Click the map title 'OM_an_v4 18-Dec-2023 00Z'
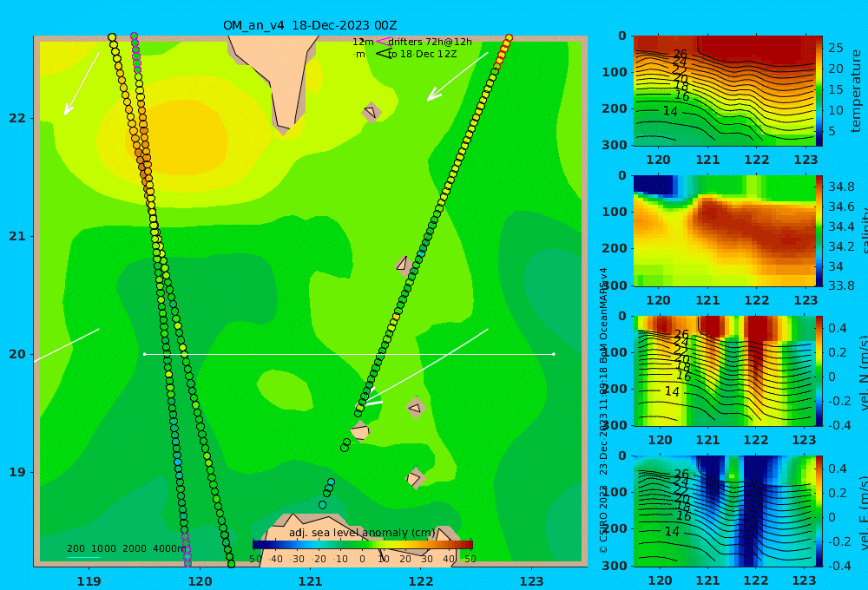 (310, 25)
